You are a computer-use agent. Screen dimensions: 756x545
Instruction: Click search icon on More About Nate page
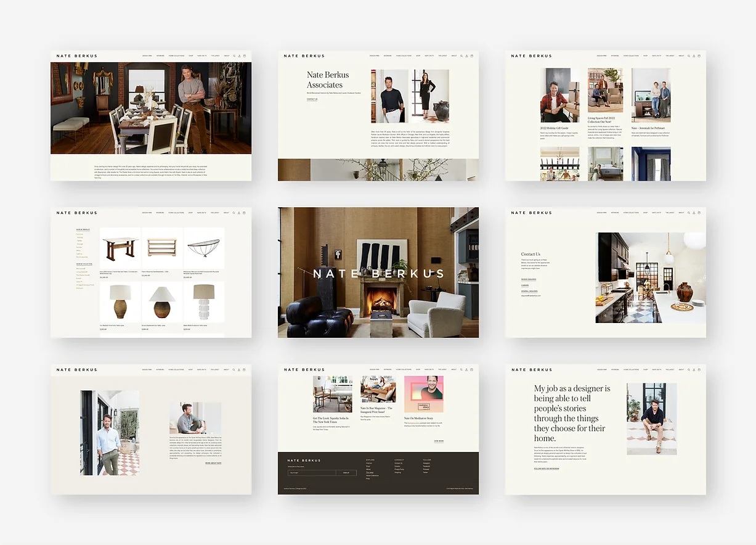tap(234, 370)
